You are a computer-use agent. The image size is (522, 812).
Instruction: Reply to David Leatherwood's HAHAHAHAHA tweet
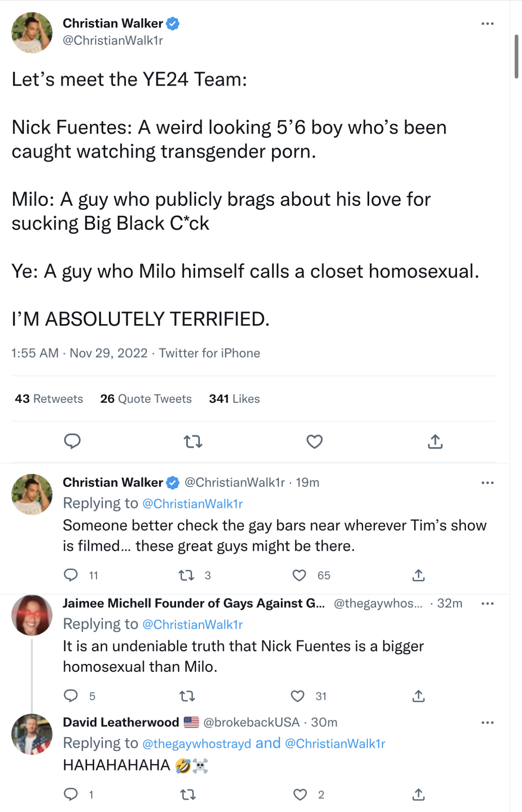(x=71, y=794)
